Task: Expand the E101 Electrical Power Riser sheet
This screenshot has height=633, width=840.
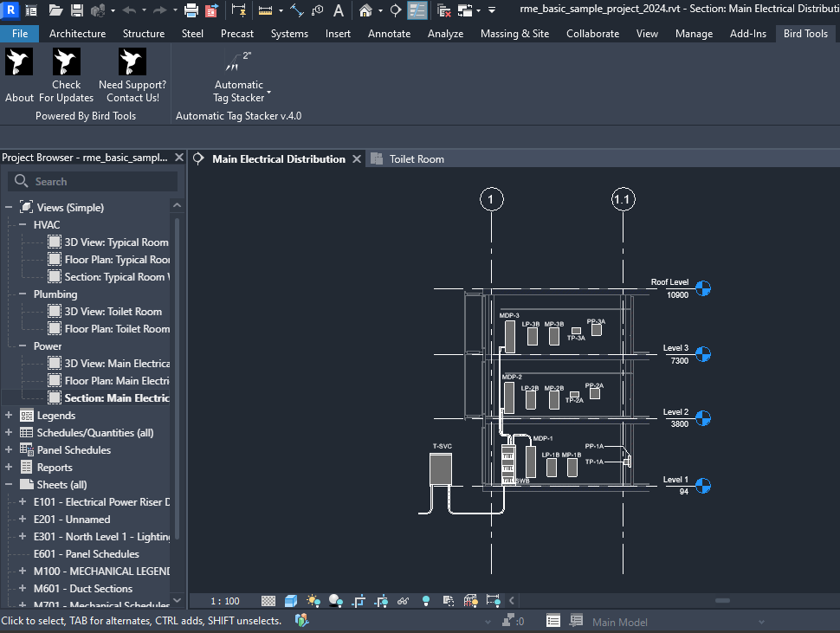Action: click(23, 502)
